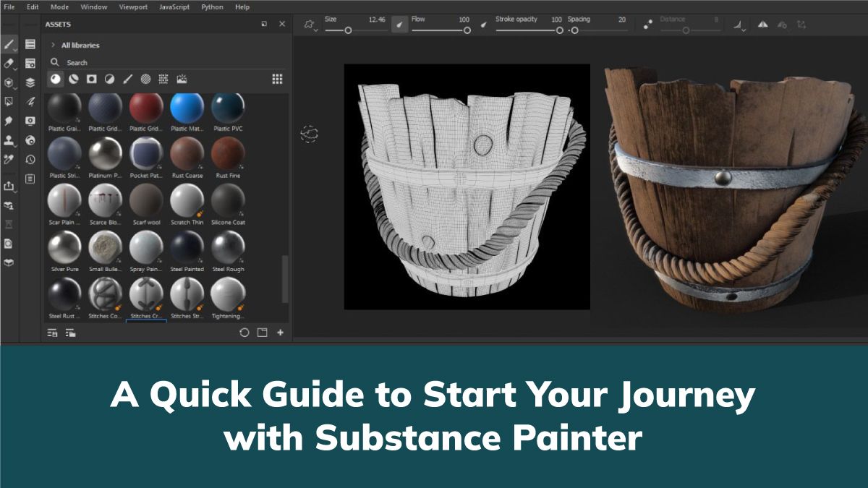Switch Assets panel to grid view
The width and height of the screenshot is (868, 488).
click(278, 80)
